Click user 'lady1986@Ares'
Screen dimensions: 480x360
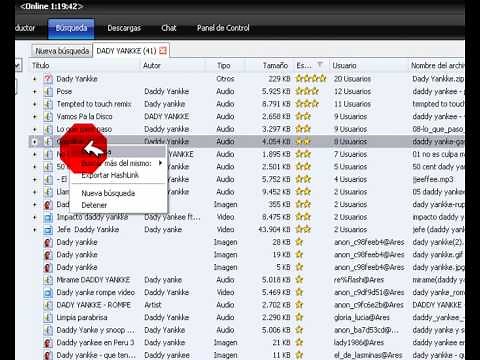click(x=359, y=343)
